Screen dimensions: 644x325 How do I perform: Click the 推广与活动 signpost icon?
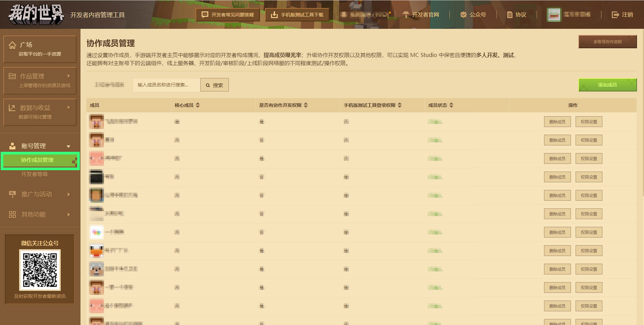click(12, 194)
